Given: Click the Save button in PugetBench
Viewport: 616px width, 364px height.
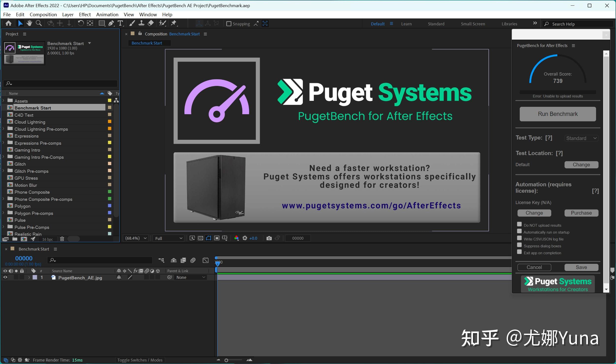Looking at the screenshot, I should tap(581, 267).
